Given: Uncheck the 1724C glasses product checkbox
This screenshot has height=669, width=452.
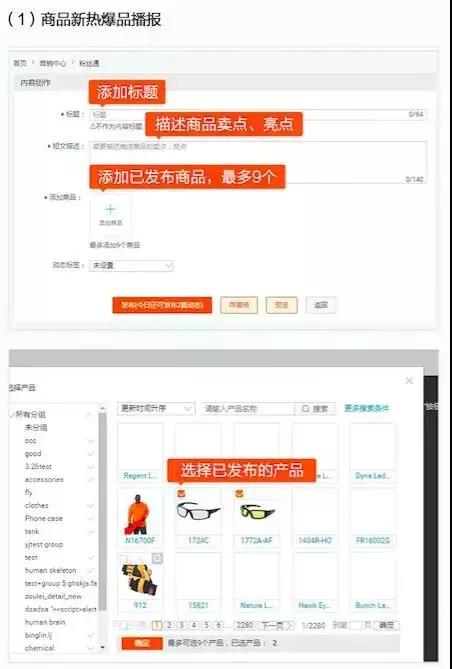Looking at the screenshot, I should tap(181, 494).
